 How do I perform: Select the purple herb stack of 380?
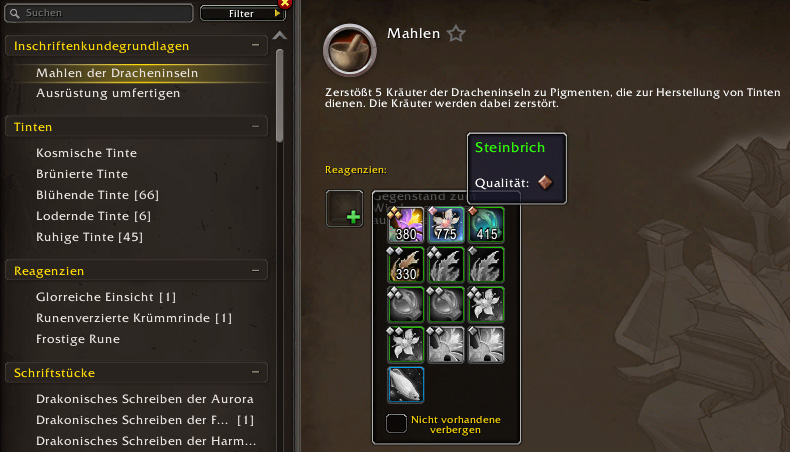(406, 225)
